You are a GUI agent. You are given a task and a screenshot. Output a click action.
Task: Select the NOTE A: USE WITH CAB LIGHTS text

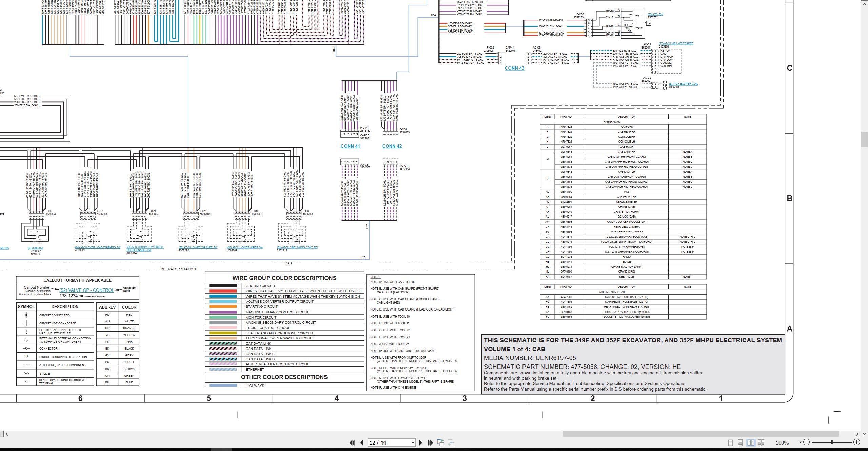point(392,282)
